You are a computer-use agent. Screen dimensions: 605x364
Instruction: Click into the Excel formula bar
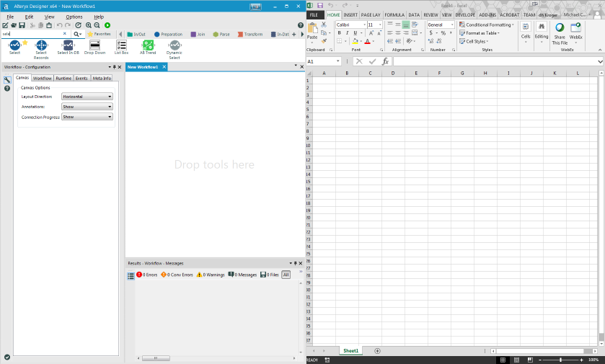[x=495, y=61]
